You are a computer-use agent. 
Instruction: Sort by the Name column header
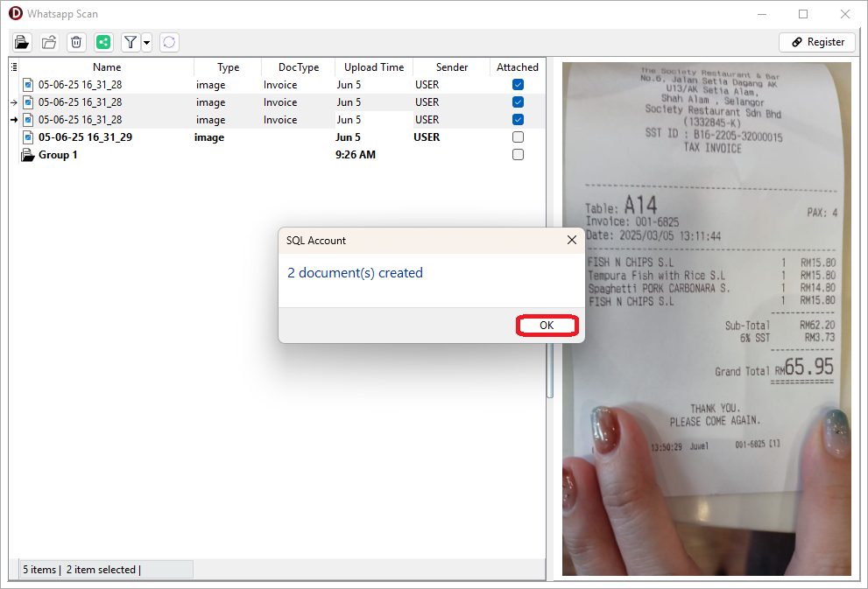[x=107, y=67]
